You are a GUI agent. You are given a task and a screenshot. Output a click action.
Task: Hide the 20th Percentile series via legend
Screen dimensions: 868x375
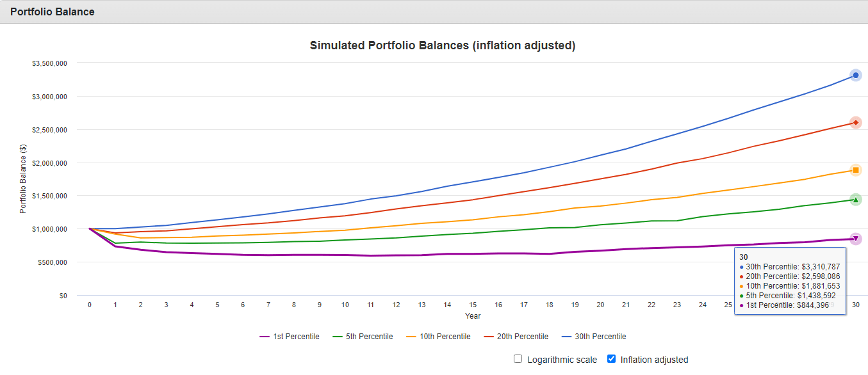516,337
